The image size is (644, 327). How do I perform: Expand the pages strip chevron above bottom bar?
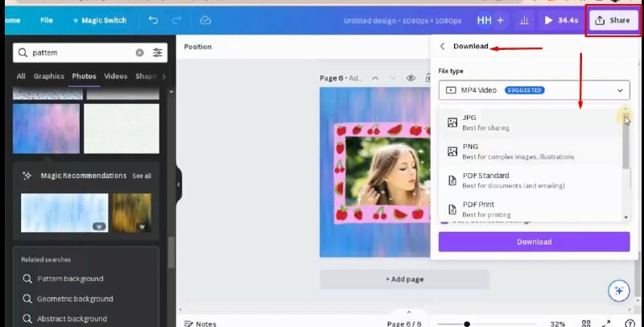(409, 312)
